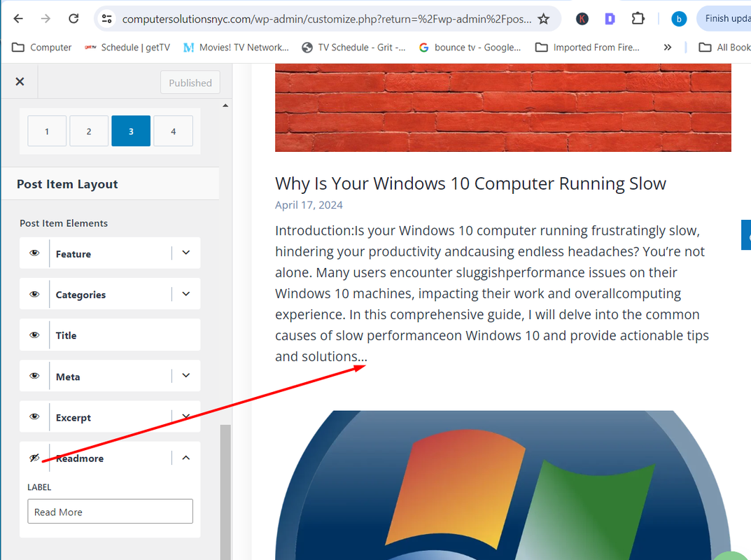Viewport: 751px width, 560px height.
Task: Open the post title link about Windows 10
Action: coord(470,183)
